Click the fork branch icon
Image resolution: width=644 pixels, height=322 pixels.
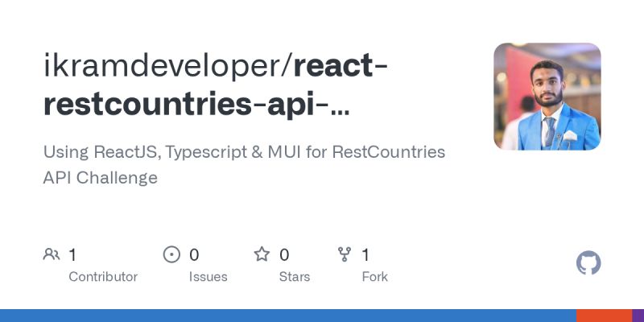tap(345, 254)
